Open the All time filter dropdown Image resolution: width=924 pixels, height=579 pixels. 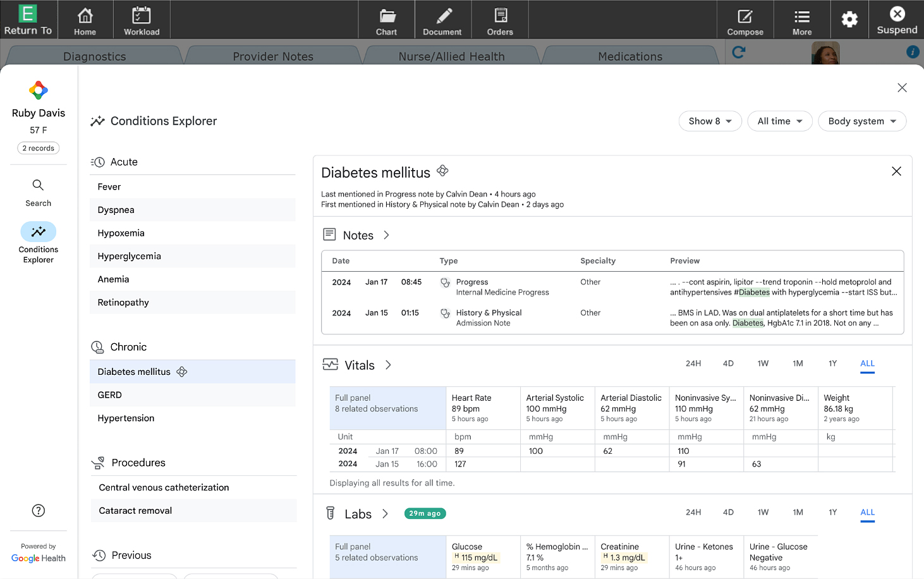(779, 121)
